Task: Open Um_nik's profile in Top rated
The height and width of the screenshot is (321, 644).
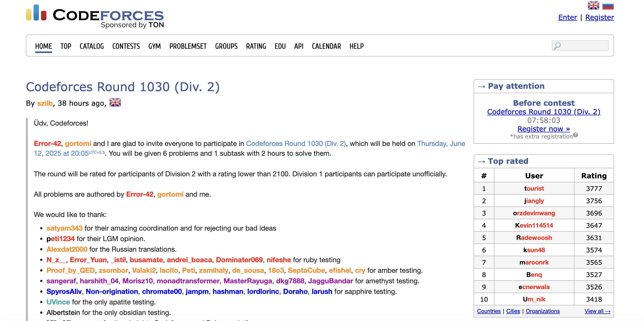Action: pyautogui.click(x=534, y=299)
